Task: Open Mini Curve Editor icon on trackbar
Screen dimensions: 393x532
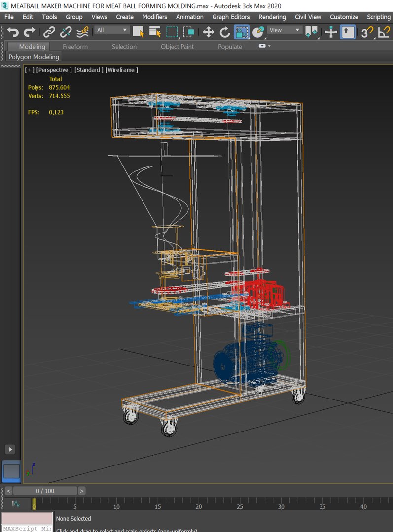Action: point(16,504)
